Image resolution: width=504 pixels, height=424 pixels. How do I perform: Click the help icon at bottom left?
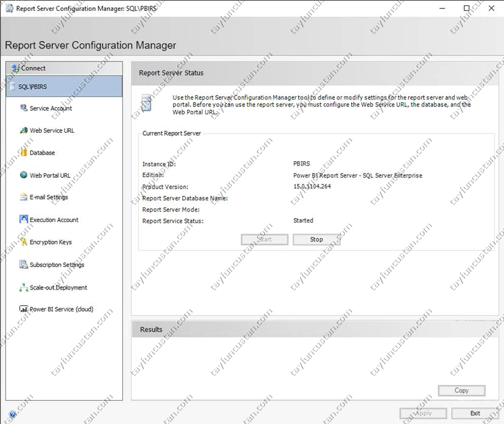(13, 414)
